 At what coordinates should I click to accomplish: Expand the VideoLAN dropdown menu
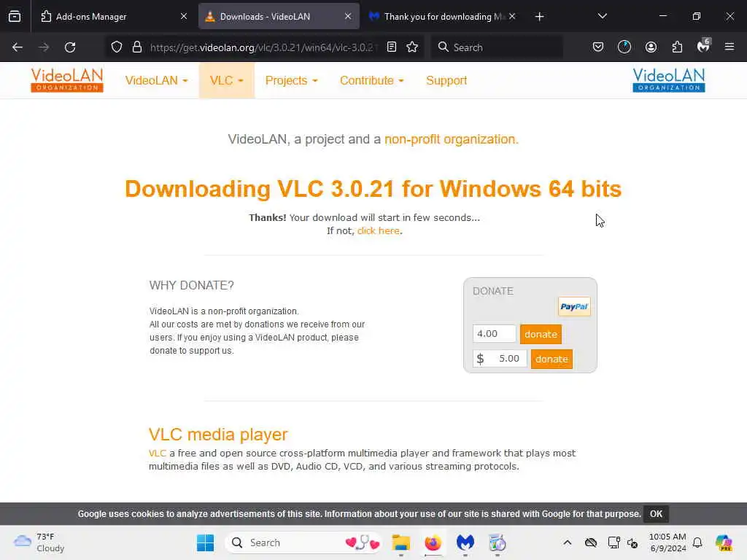click(156, 80)
